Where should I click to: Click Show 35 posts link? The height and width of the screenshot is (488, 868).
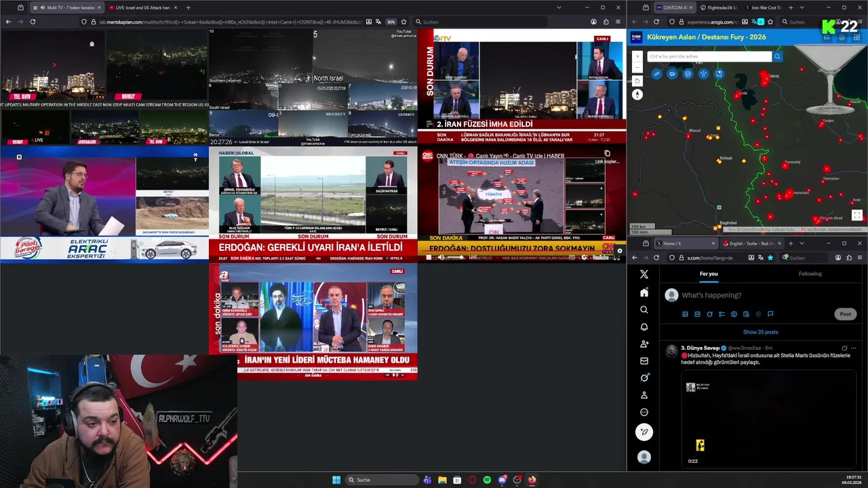(760, 332)
